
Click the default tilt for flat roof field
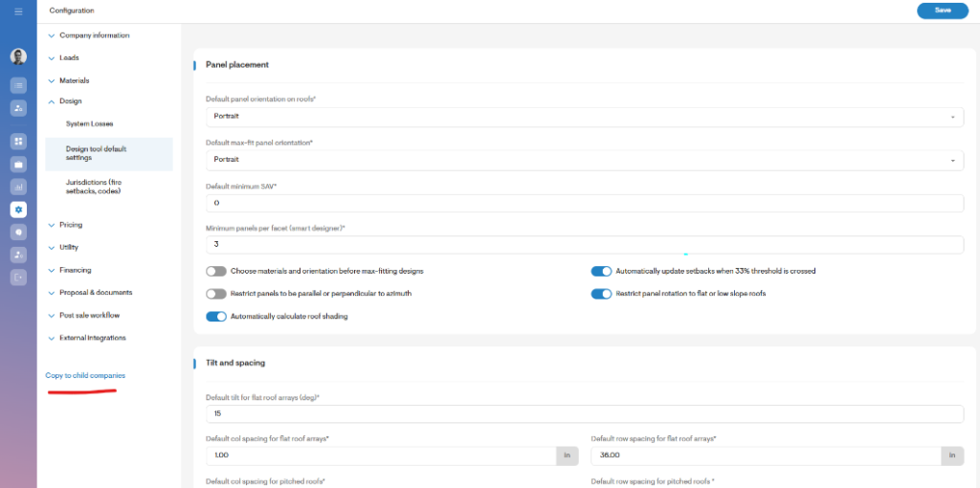coord(584,413)
